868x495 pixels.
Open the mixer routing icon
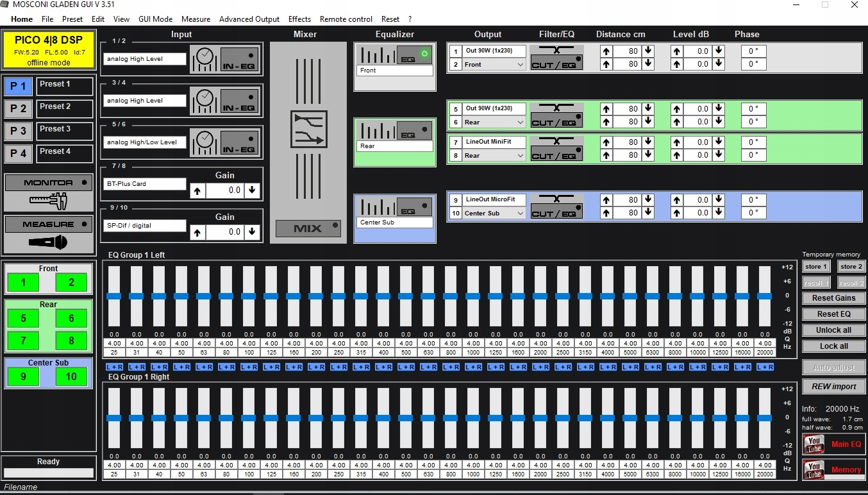click(308, 129)
